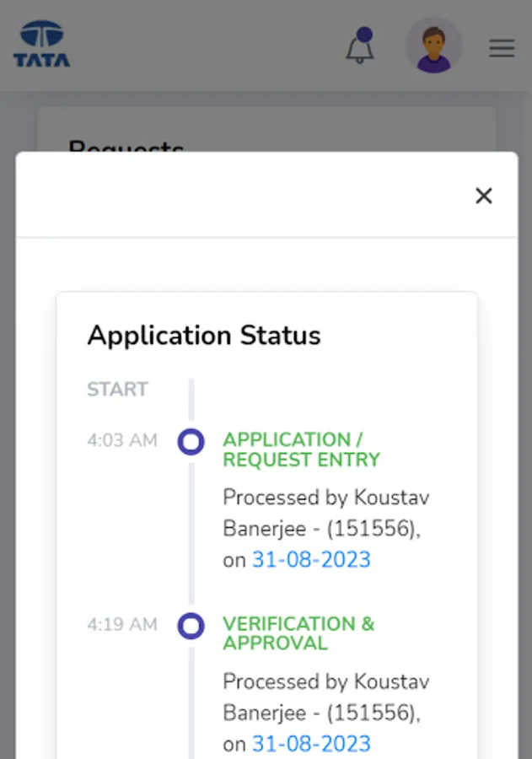Click the 4:19 AM timestamp
The width and height of the screenshot is (532, 759).
[122, 624]
